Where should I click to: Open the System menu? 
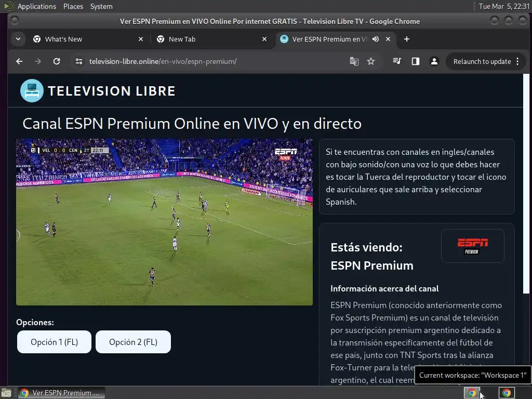tap(101, 6)
